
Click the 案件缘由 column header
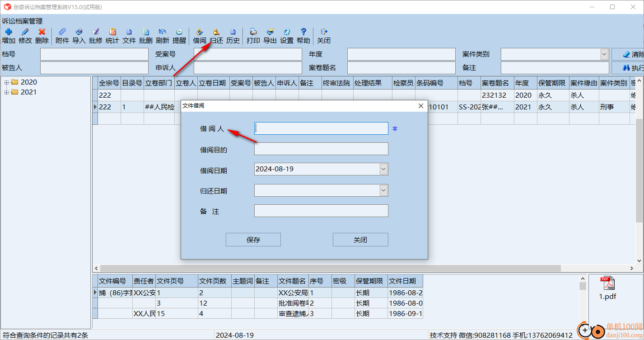(584, 83)
